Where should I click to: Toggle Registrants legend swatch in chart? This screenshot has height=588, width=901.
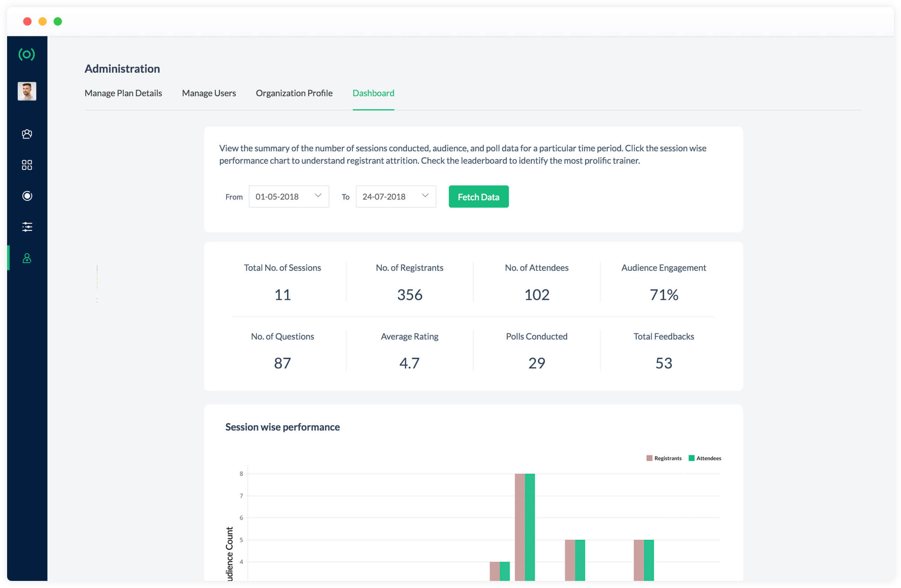[x=649, y=458]
